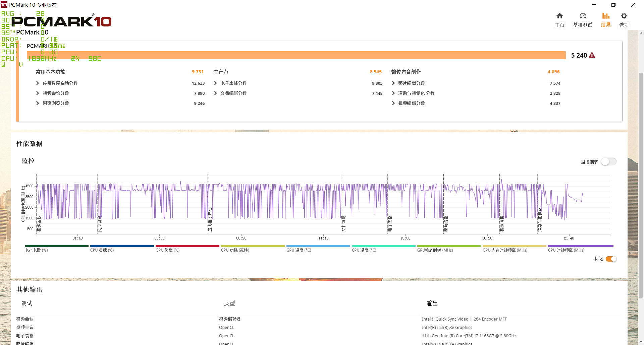This screenshot has height=345, width=644.
Task: Click the 视频编码器 type cell
Action: point(230,319)
